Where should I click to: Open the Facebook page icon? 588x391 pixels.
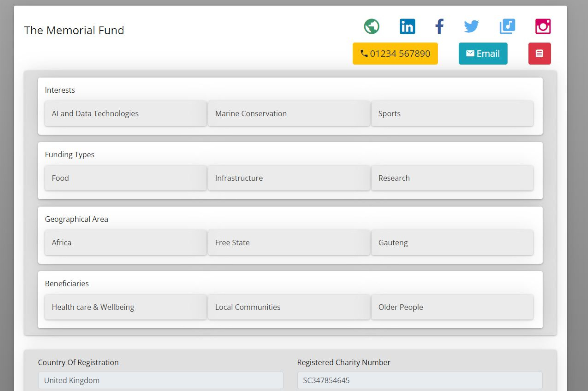point(439,26)
